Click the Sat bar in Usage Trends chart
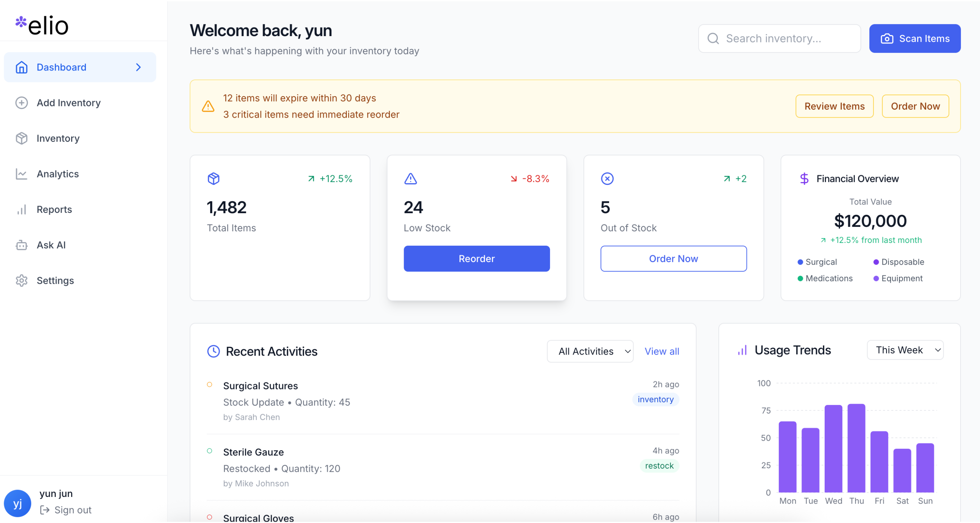 pos(902,471)
